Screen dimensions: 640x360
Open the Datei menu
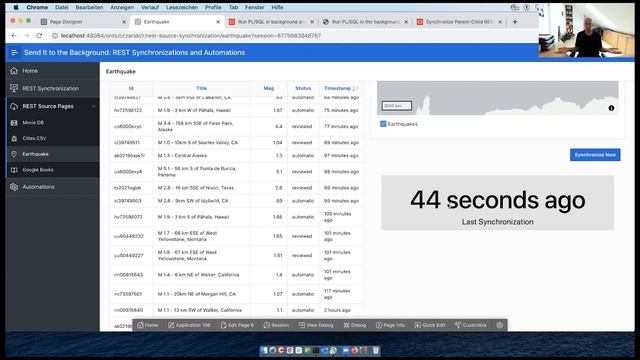tap(62, 7)
